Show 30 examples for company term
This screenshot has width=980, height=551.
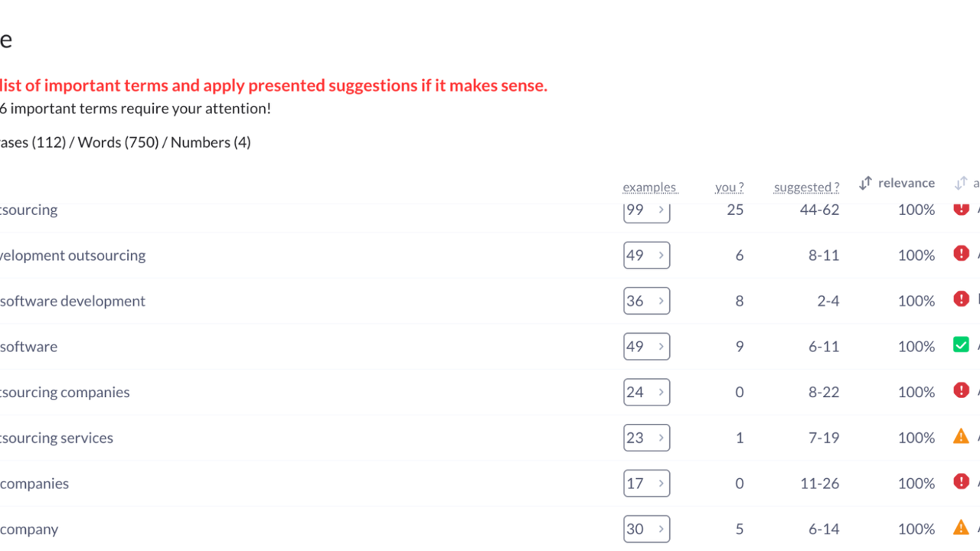(x=646, y=529)
